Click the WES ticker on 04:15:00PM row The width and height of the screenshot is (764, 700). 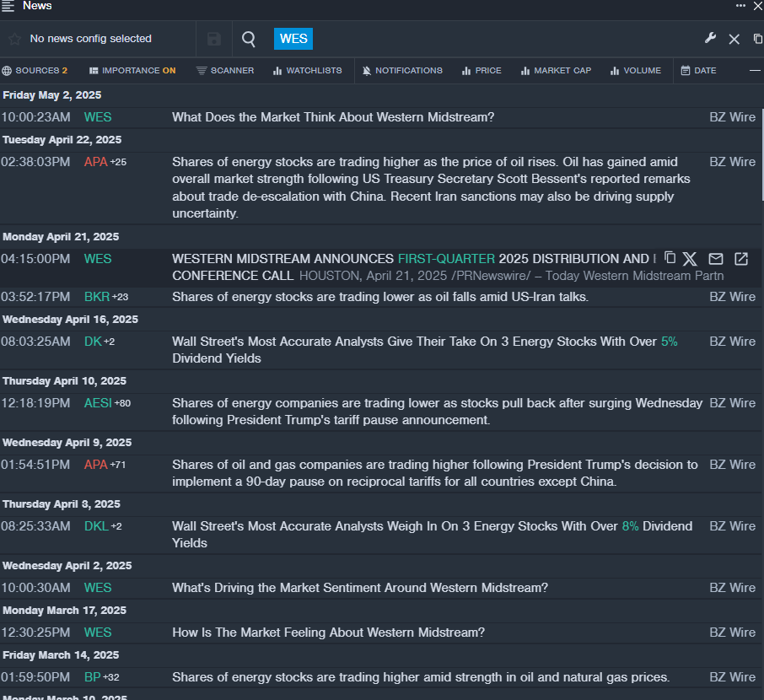click(98, 258)
